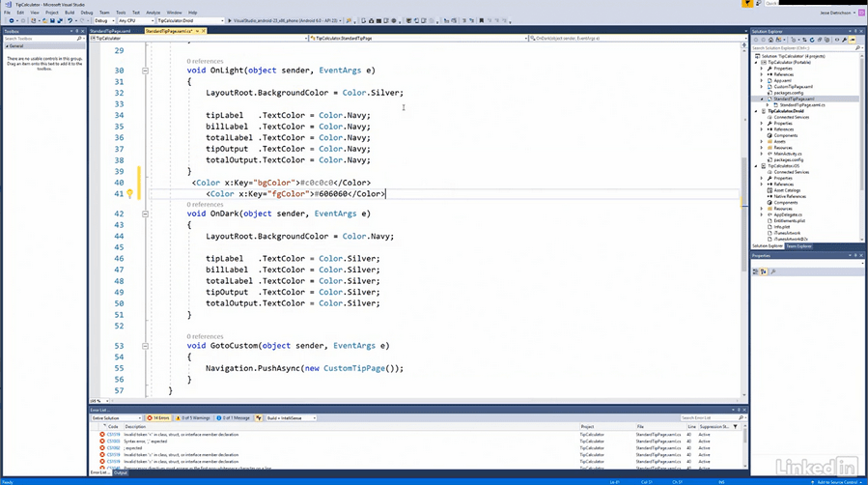Select StandardTipPage.xaml.cs in Solution Explorer
Image resolution: width=868 pixels, height=485 pixels.
(x=802, y=105)
